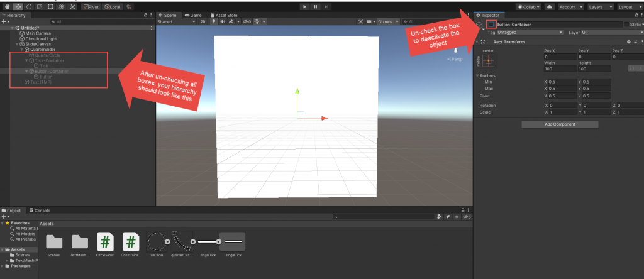Toggle scene audio speaker icon

[222, 22]
